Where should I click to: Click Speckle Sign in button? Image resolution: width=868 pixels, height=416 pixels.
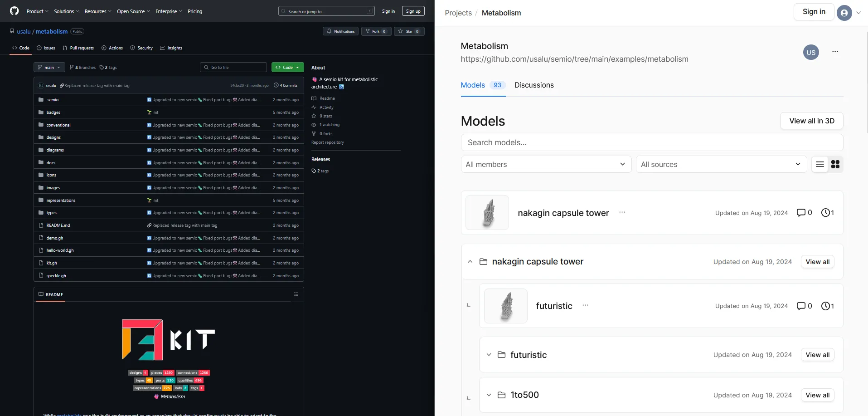tap(814, 12)
